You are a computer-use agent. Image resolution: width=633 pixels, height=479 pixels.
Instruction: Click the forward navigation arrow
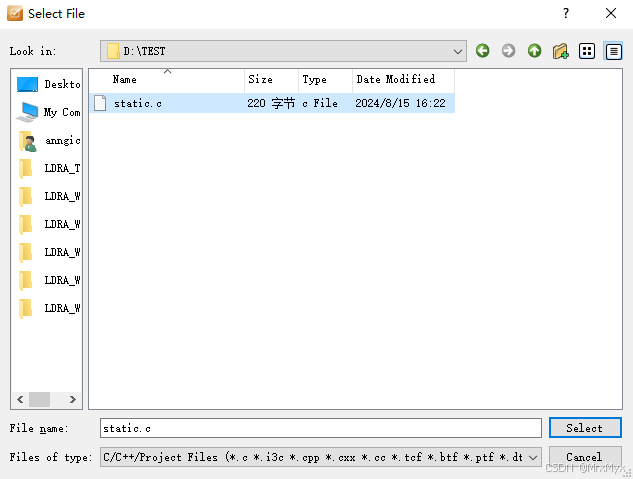tap(509, 51)
